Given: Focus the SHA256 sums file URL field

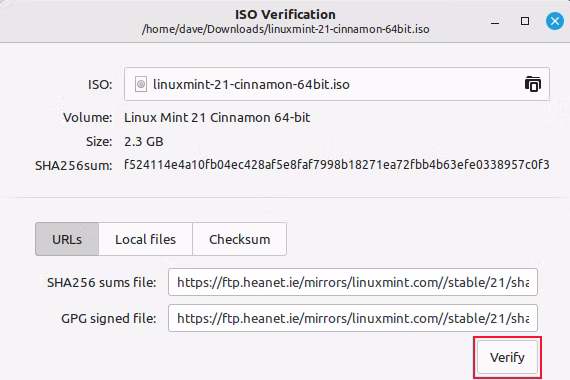Looking at the screenshot, I should tap(353, 282).
